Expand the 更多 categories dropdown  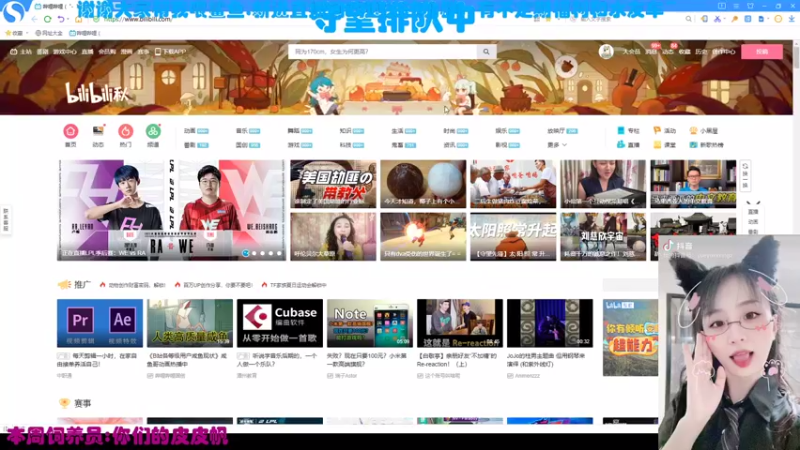(557, 145)
